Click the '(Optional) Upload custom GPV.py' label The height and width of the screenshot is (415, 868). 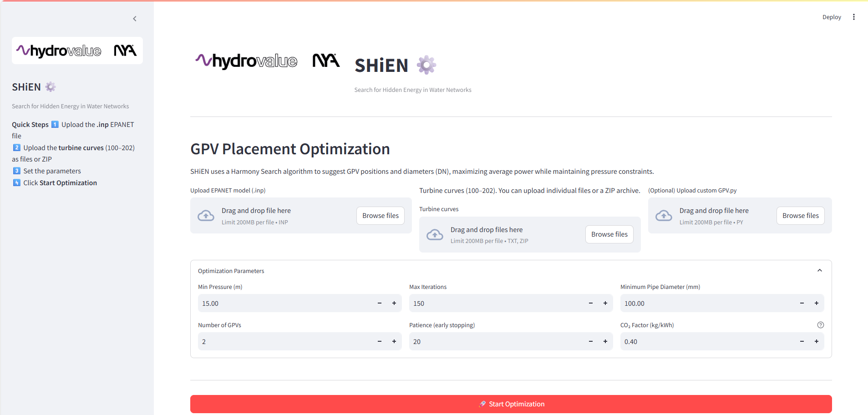click(x=692, y=190)
